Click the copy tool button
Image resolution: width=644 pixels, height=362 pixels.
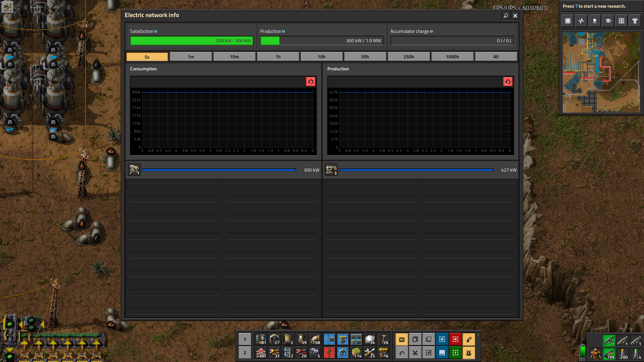(x=415, y=339)
